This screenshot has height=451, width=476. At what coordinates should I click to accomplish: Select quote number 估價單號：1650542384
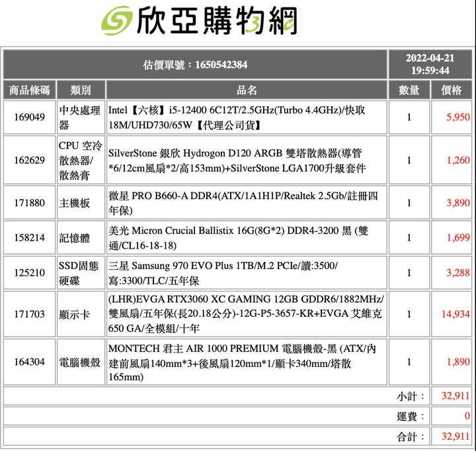(195, 65)
